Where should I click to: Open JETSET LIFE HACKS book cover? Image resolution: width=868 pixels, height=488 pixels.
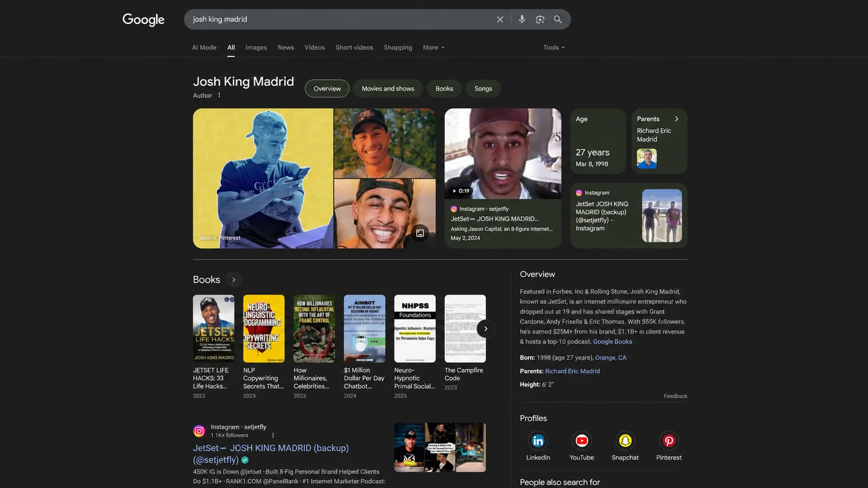pos(214,329)
